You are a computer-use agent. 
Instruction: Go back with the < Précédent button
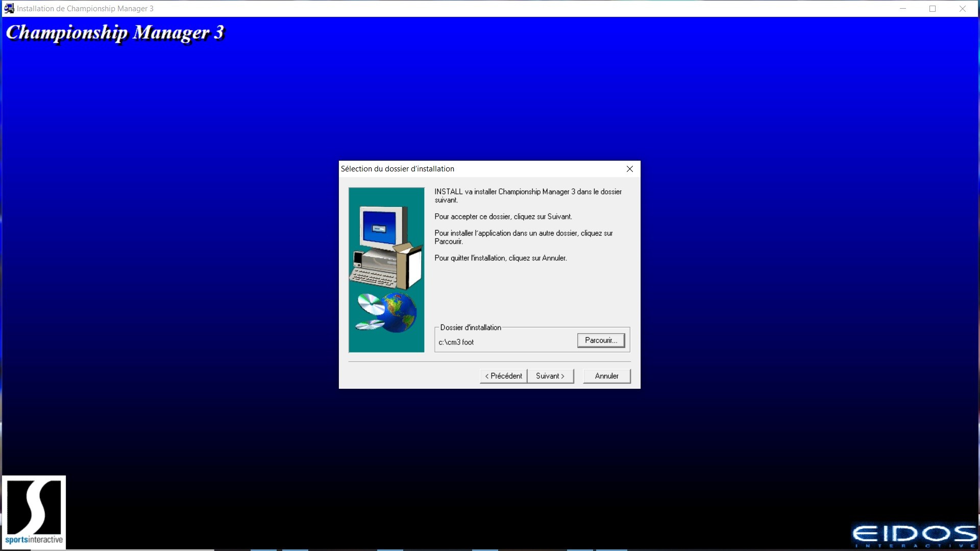503,376
